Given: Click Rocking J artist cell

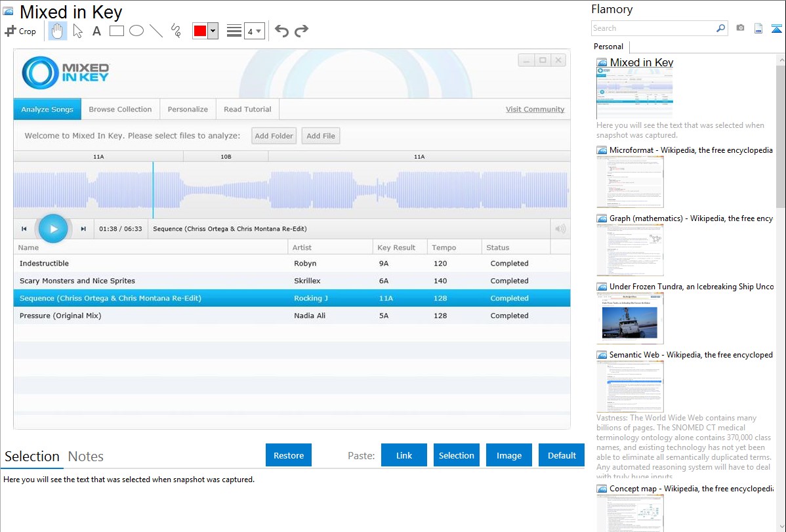Looking at the screenshot, I should pos(311,298).
